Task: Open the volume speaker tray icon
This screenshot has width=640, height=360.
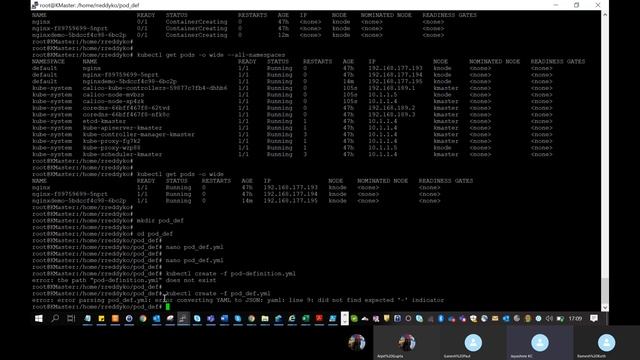Action: point(549,318)
